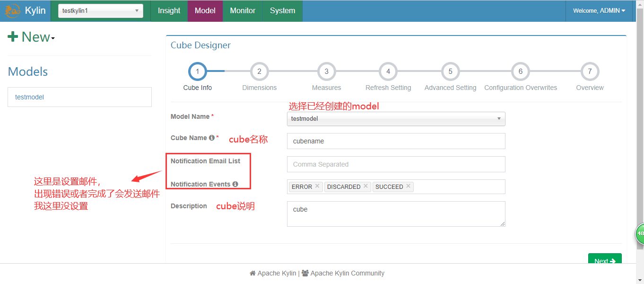Open the Apache Kylin footer link
644x284 pixels.
click(277, 273)
